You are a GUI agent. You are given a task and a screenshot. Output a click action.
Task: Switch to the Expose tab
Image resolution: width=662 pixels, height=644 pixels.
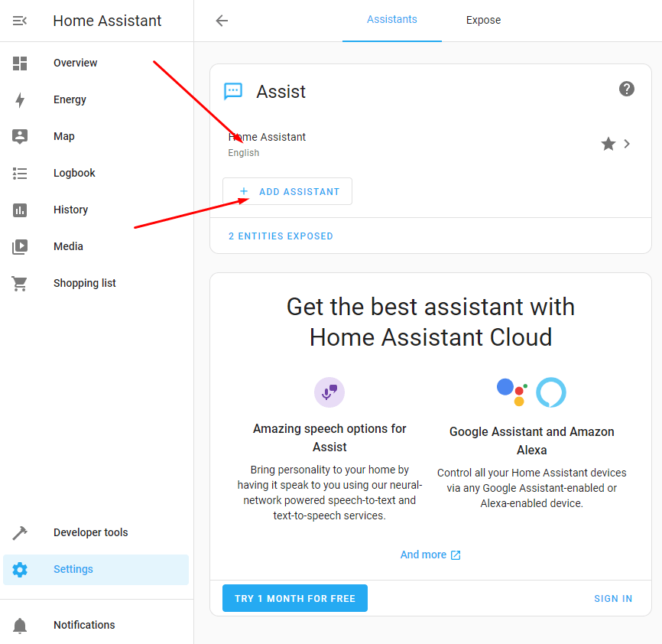point(483,21)
